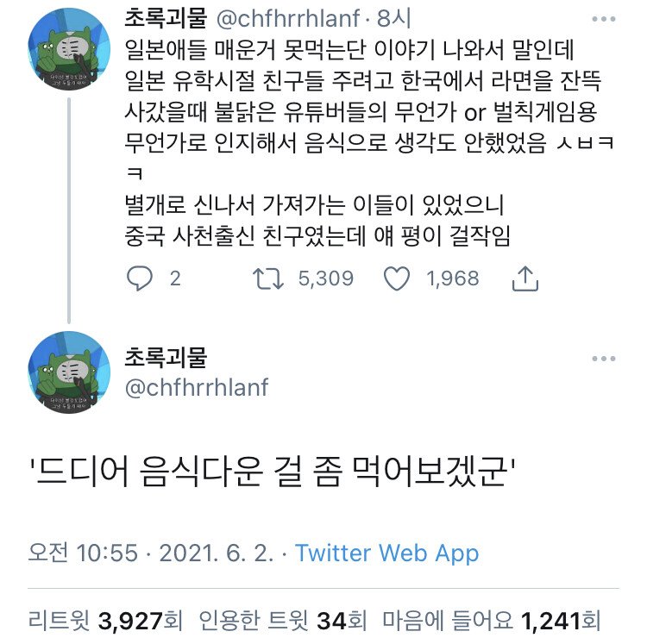Image resolution: width=647 pixels, height=644 pixels.
Task: View the 마음에 들어요 1,241회 likes list
Action: tap(491, 621)
